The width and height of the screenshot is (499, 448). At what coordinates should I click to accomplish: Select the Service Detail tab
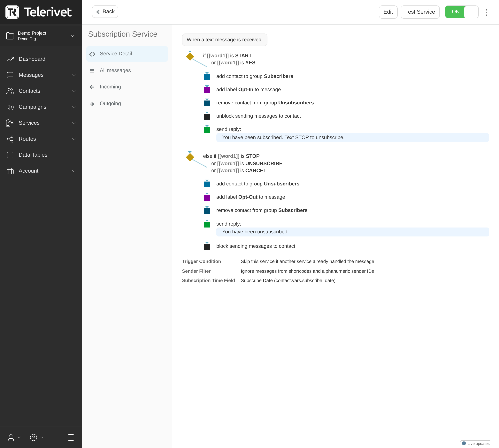pos(127,54)
